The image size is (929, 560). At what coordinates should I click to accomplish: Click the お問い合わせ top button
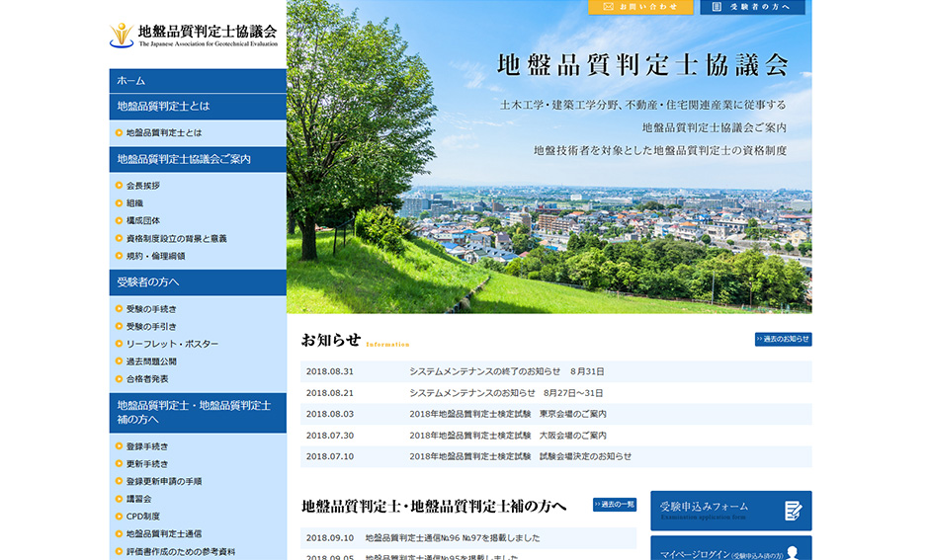pos(640,7)
